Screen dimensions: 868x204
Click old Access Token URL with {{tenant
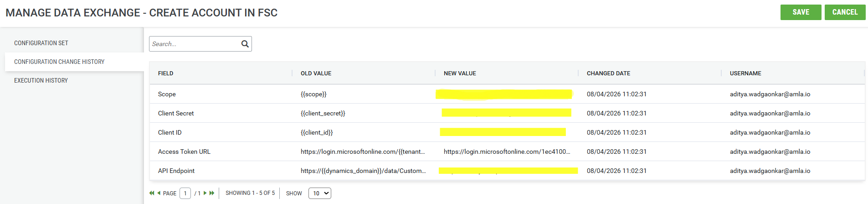pyautogui.click(x=363, y=152)
